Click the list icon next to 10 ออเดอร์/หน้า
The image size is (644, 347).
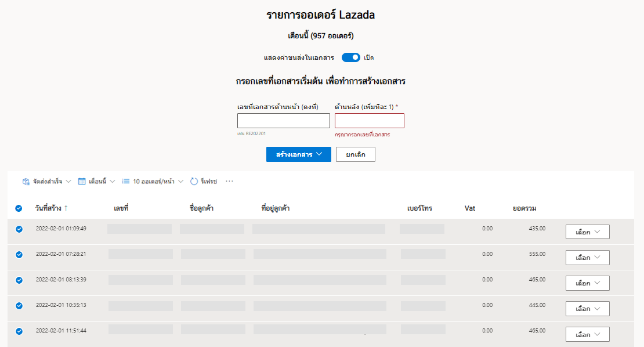[126, 181]
